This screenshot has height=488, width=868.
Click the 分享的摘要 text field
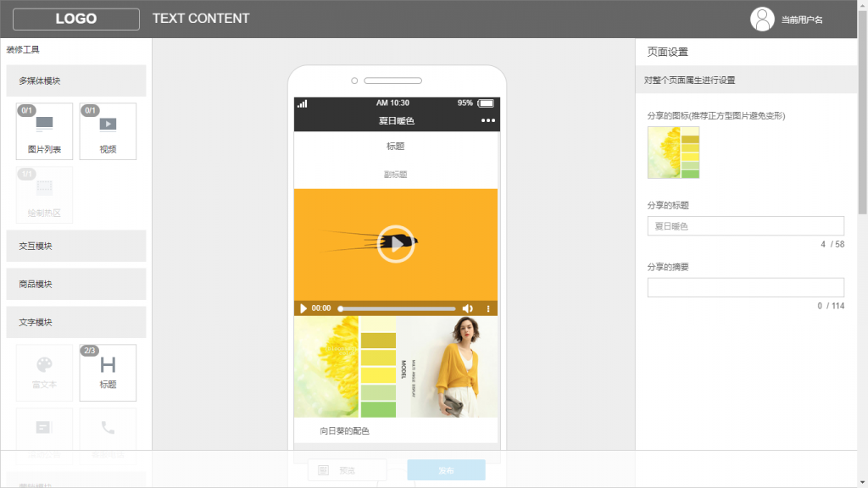point(745,287)
